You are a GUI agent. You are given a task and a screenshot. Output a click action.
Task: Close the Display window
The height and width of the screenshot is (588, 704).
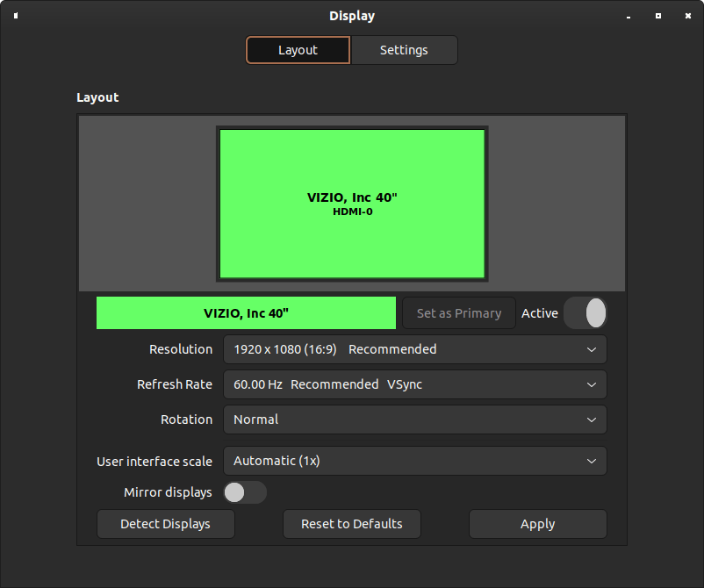(x=688, y=16)
